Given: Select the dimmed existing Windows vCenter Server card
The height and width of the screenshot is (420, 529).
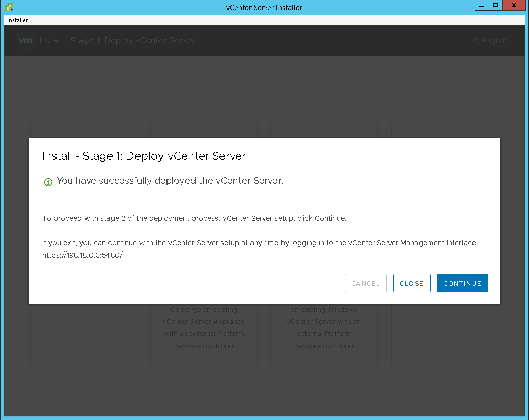Looking at the screenshot, I should [324, 327].
